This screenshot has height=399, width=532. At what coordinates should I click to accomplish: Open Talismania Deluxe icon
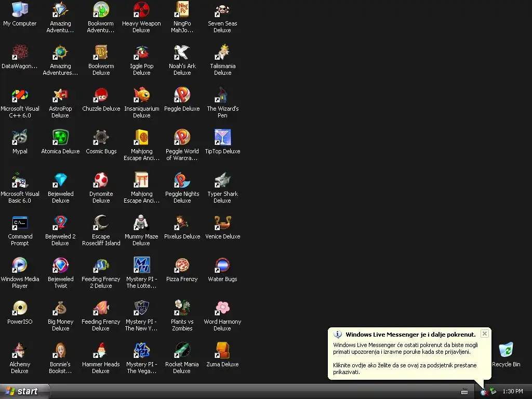point(222,52)
